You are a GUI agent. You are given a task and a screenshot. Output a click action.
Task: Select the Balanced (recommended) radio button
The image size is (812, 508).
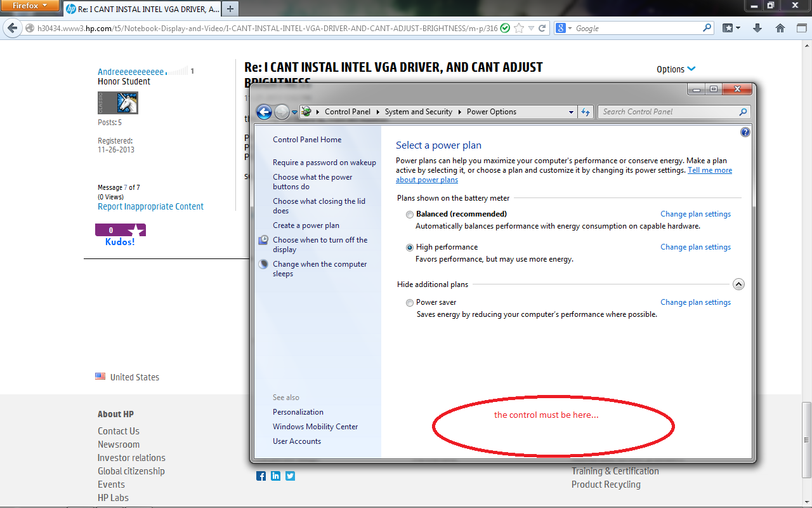tap(410, 215)
